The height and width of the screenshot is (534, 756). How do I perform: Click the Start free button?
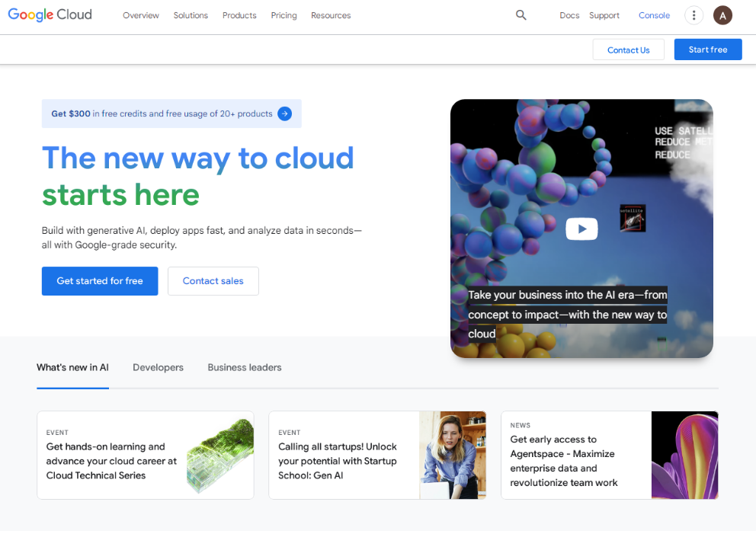tap(708, 50)
